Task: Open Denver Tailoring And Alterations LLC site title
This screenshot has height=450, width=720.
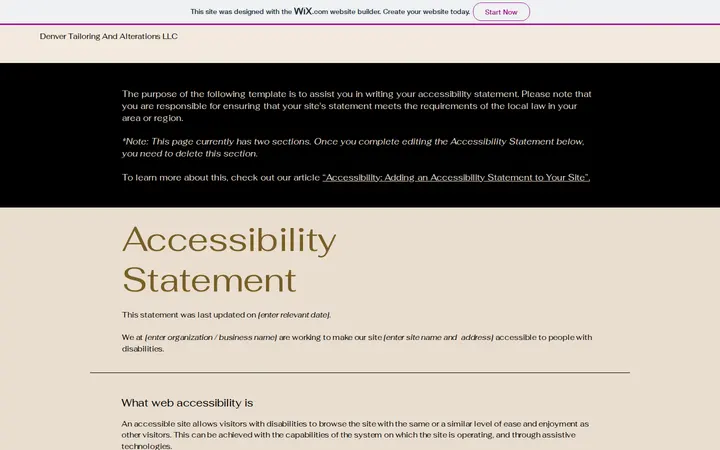Action: pos(108,36)
